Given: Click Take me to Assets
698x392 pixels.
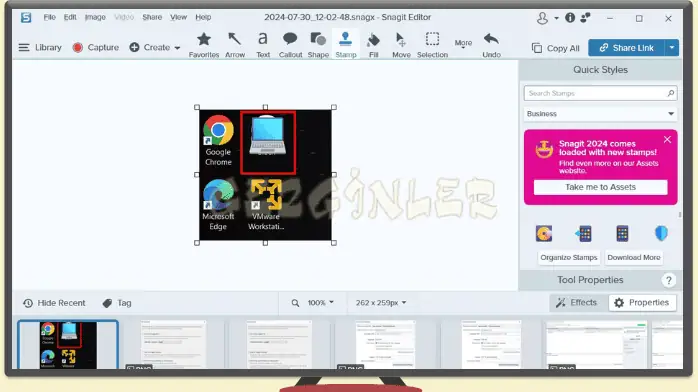Looking at the screenshot, I should click(x=601, y=187).
